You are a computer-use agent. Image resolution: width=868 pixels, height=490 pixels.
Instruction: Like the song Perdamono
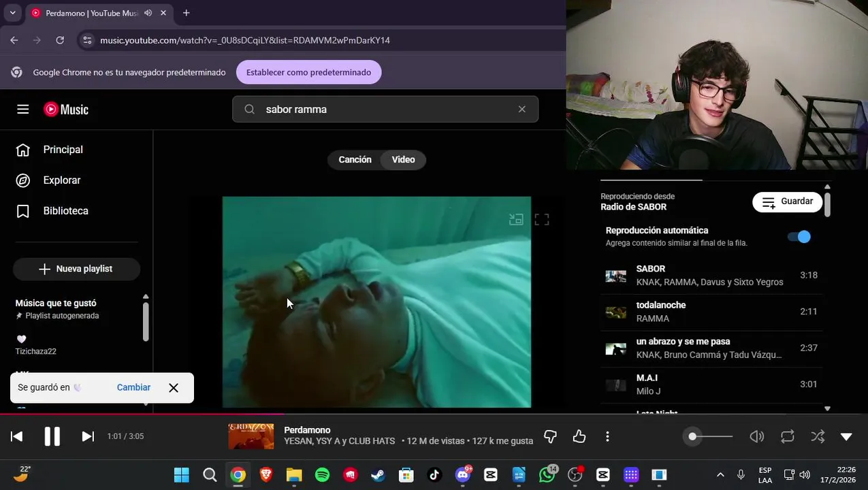coord(579,436)
